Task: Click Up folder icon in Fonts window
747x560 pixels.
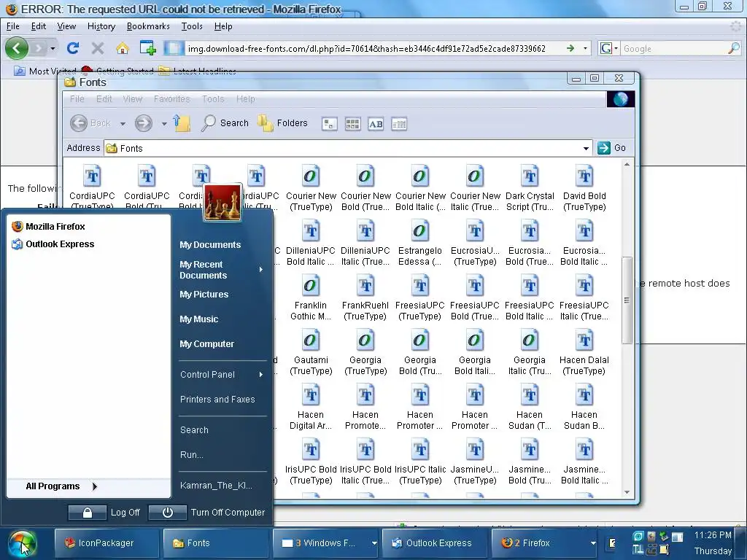Action: tap(182, 123)
